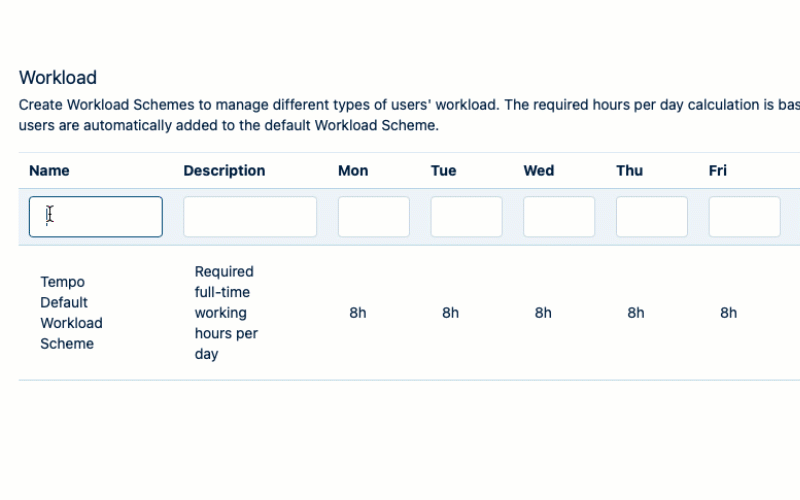The height and width of the screenshot is (500, 800).
Task: Click the Friday 8h value in default scheme
Action: pyautogui.click(x=728, y=313)
